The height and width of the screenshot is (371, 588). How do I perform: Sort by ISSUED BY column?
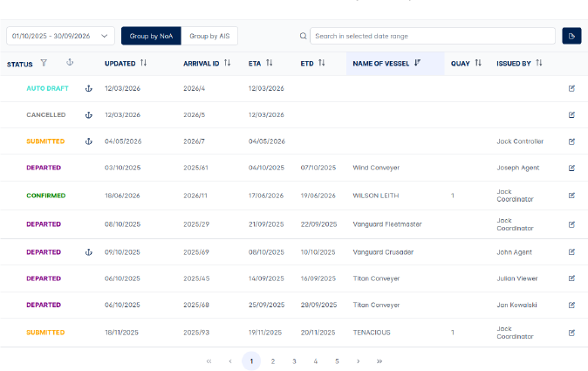(539, 63)
